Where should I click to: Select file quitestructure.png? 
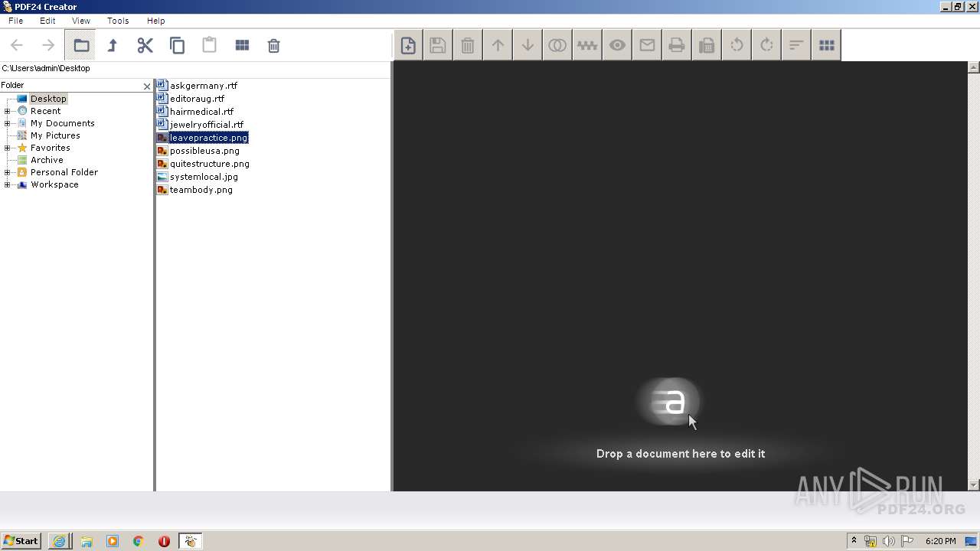click(x=210, y=164)
